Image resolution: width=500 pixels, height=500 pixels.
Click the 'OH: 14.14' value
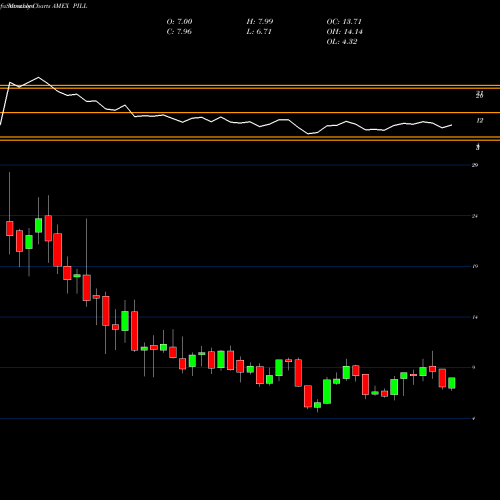344,32
